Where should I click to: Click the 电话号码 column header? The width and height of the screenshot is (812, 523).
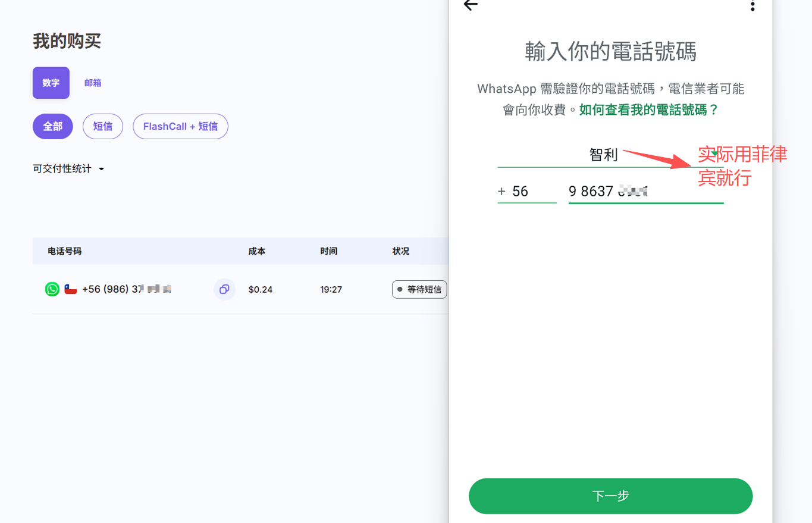point(64,251)
